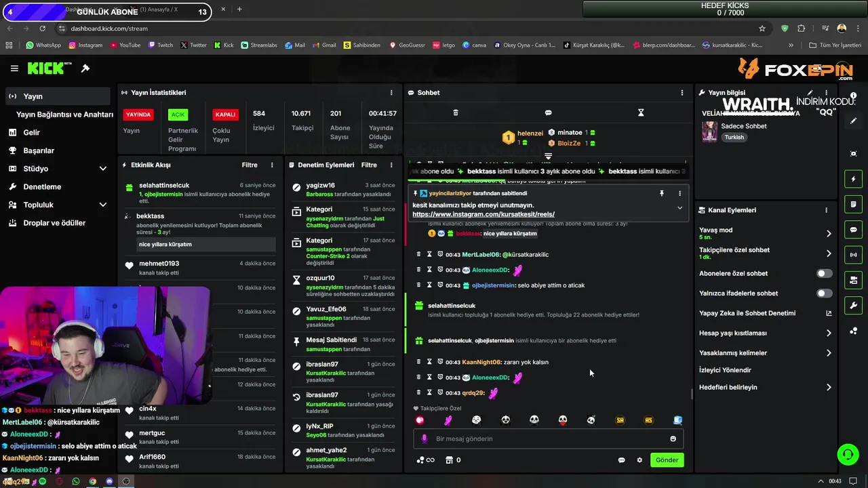Click the green Gönder button
The image size is (868, 488).
667,460
